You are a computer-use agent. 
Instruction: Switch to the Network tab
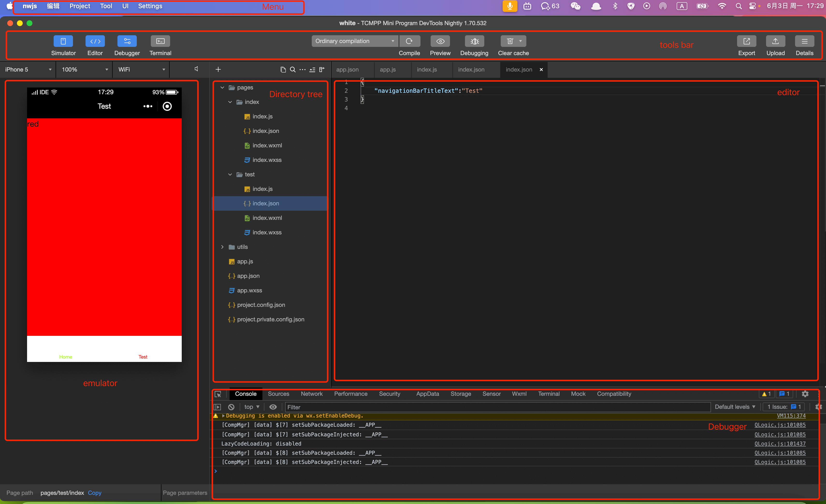312,394
